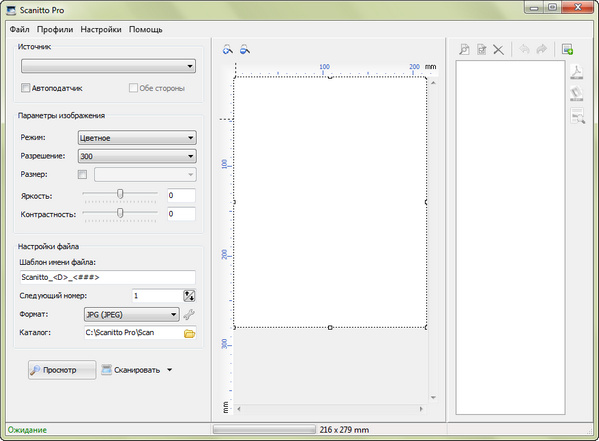
Task: Click the Scanitto Pro title bar app icon
Action: click(11, 10)
